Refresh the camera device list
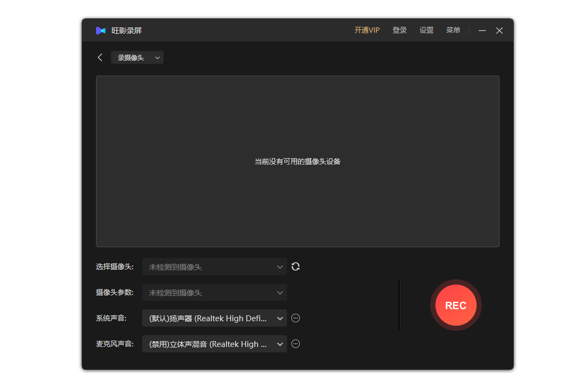The width and height of the screenshot is (588, 392). 296,267
